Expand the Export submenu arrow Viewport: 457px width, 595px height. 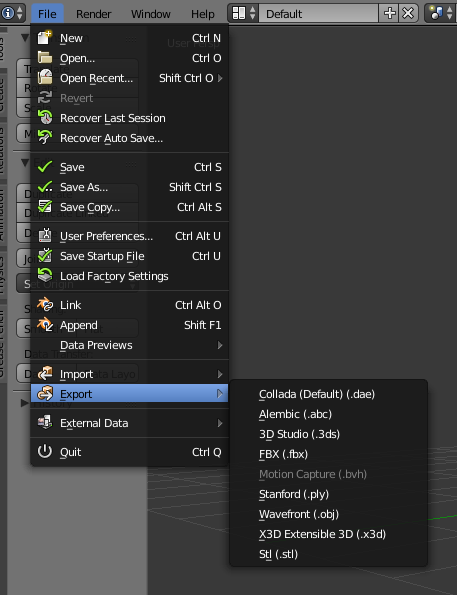(220, 394)
